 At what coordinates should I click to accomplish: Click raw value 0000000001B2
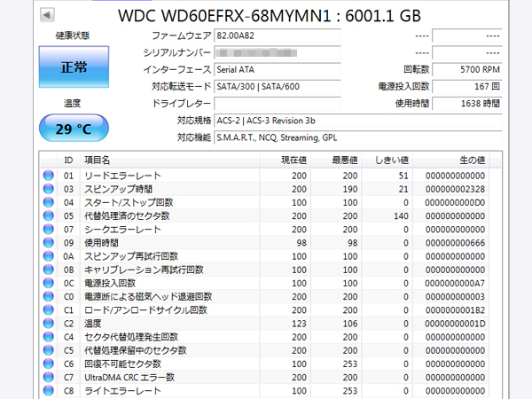coord(455,310)
